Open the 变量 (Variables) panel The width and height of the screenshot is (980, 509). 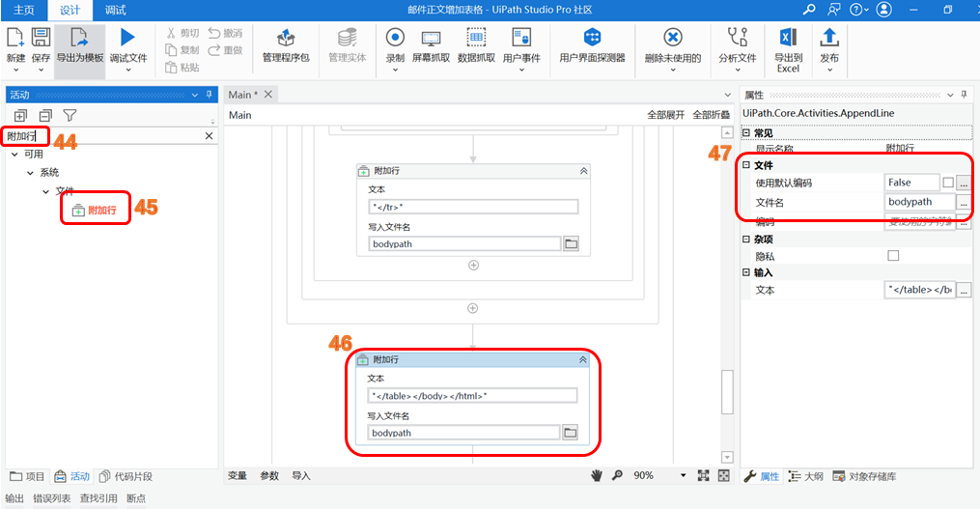pyautogui.click(x=238, y=476)
